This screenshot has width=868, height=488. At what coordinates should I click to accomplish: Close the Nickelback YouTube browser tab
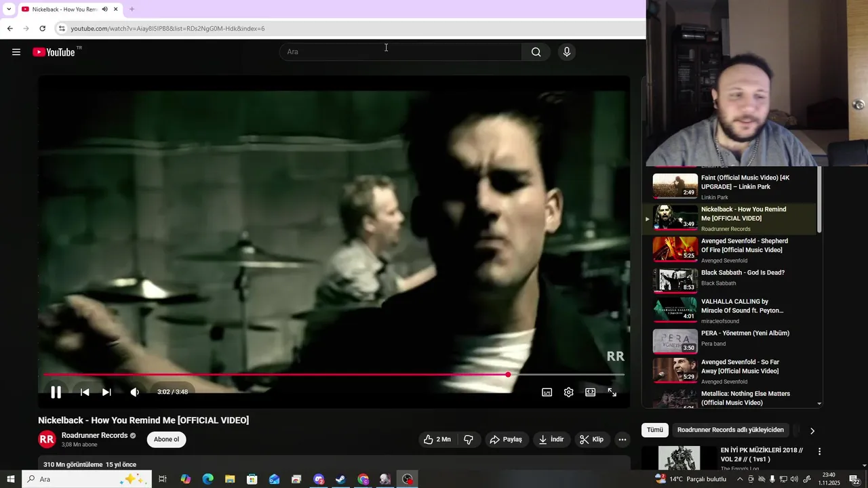click(116, 9)
